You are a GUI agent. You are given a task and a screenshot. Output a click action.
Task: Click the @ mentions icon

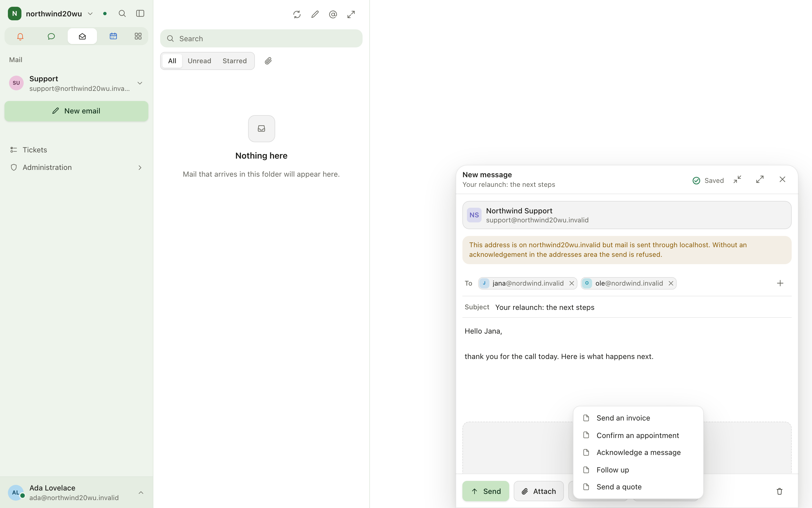(x=333, y=14)
